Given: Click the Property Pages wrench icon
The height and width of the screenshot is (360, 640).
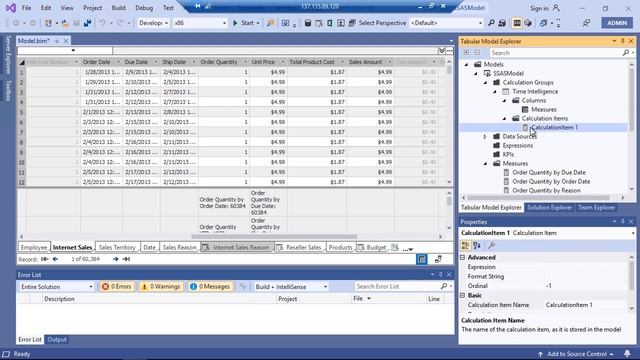Looking at the screenshot, I should tap(492, 245).
